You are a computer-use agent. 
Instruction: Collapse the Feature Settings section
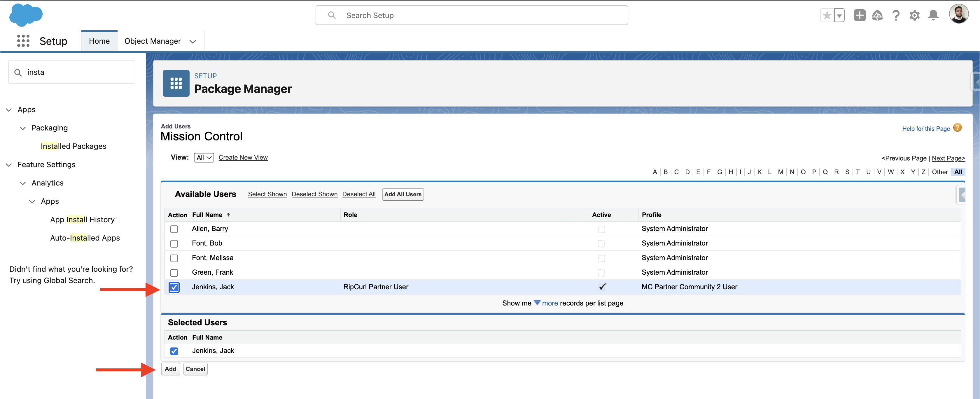click(x=9, y=165)
